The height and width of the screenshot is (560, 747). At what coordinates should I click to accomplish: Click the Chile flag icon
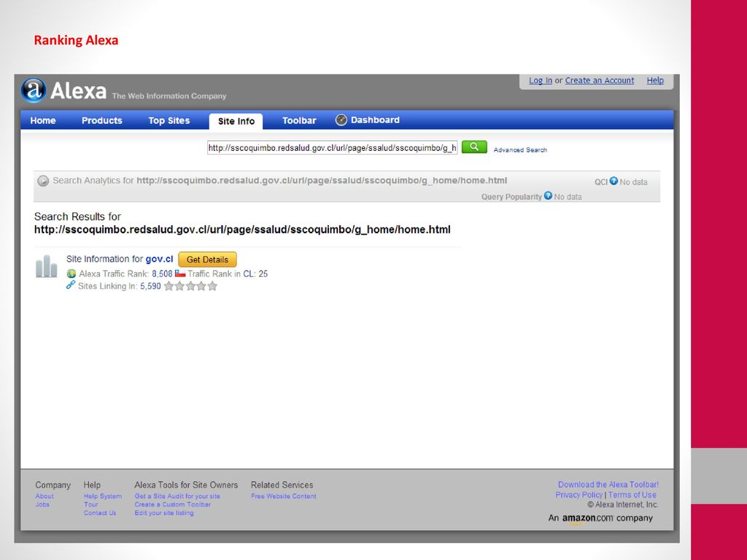[x=180, y=273]
